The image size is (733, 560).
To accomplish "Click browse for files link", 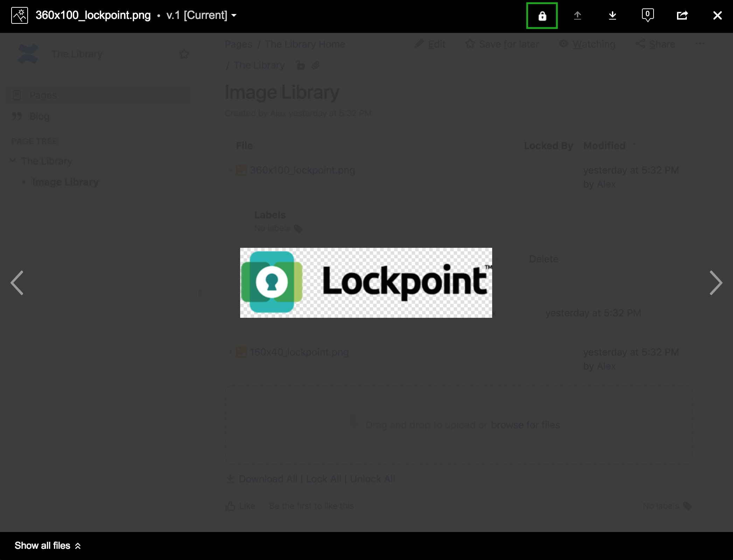I will 525,425.
